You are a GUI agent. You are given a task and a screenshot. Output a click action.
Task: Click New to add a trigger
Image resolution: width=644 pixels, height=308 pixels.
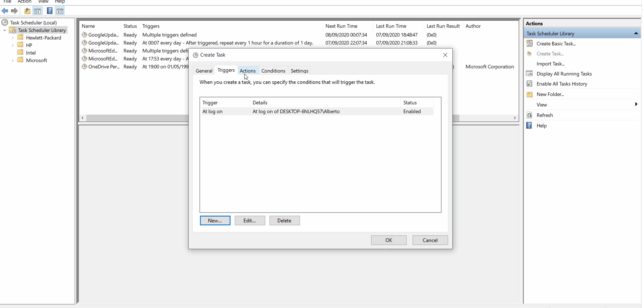point(215,220)
